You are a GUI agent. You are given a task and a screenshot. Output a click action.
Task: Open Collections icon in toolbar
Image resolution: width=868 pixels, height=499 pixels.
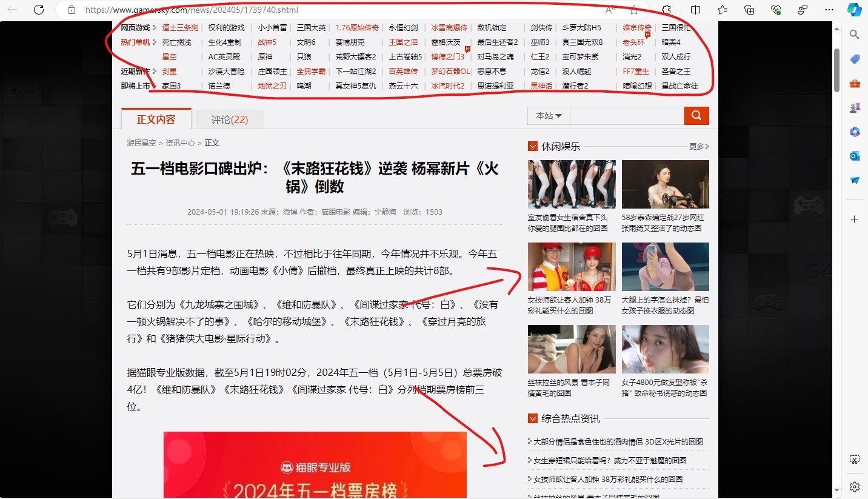pyautogui.click(x=750, y=10)
